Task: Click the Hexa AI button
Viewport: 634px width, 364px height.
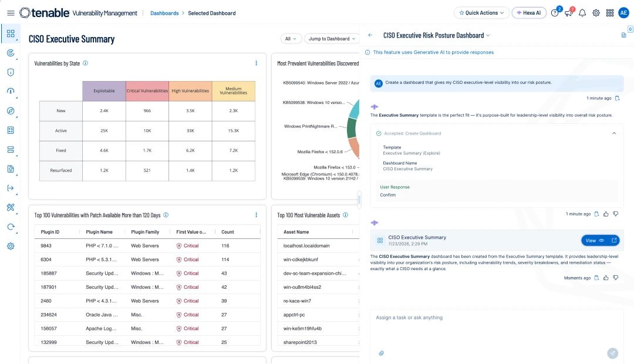Action: 529,13
